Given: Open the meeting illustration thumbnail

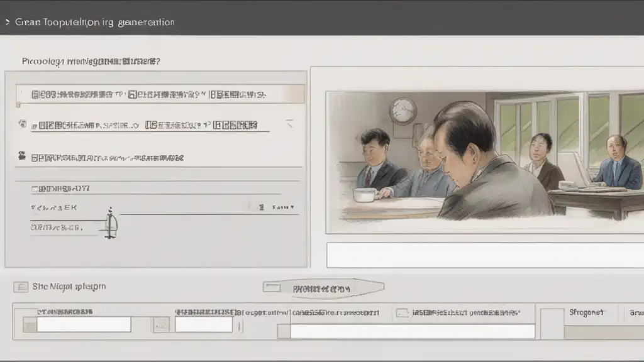Looking at the screenshot, I should pos(485,163).
